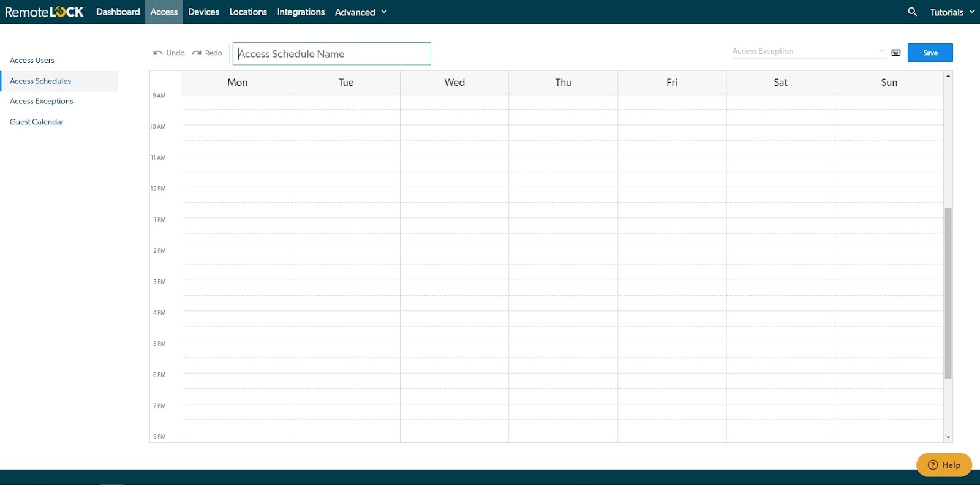This screenshot has height=485, width=980.
Task: Go to the Dashboard tab
Action: coord(118,12)
